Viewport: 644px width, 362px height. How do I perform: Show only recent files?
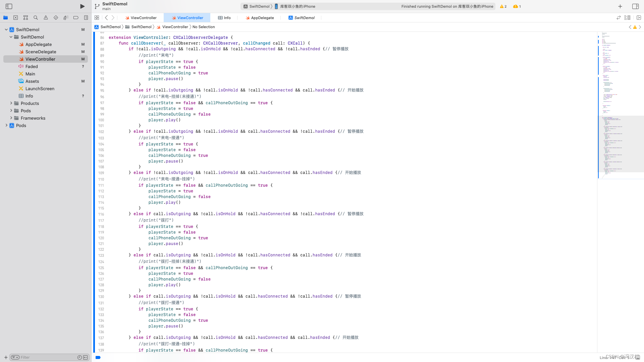tap(79, 357)
